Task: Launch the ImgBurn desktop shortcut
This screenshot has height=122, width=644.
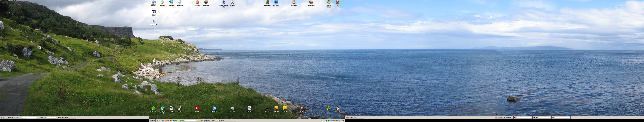Action: [x=232, y=3]
